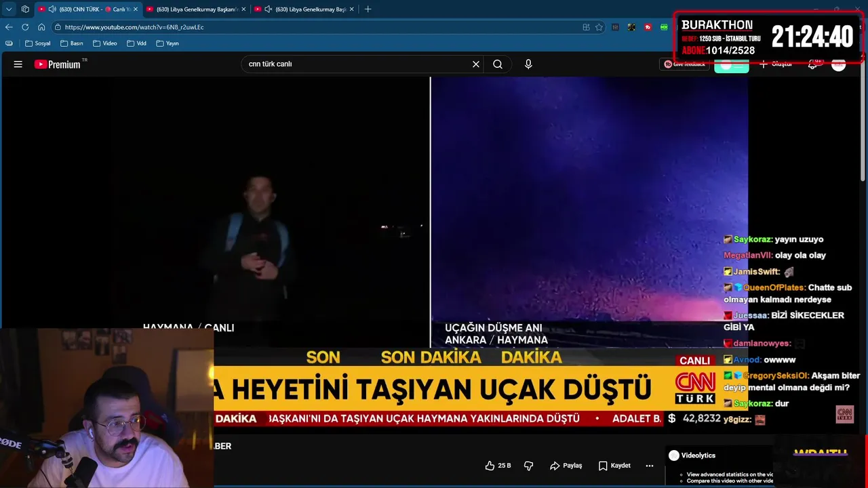Image resolution: width=868 pixels, height=488 pixels.
Task: Go back with the browser arrow
Action: [9, 27]
